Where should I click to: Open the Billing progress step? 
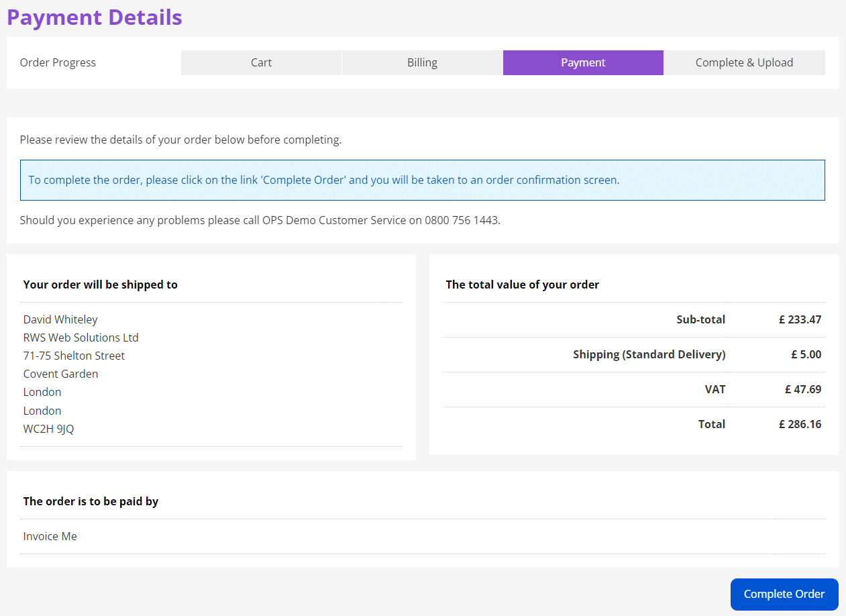(422, 62)
